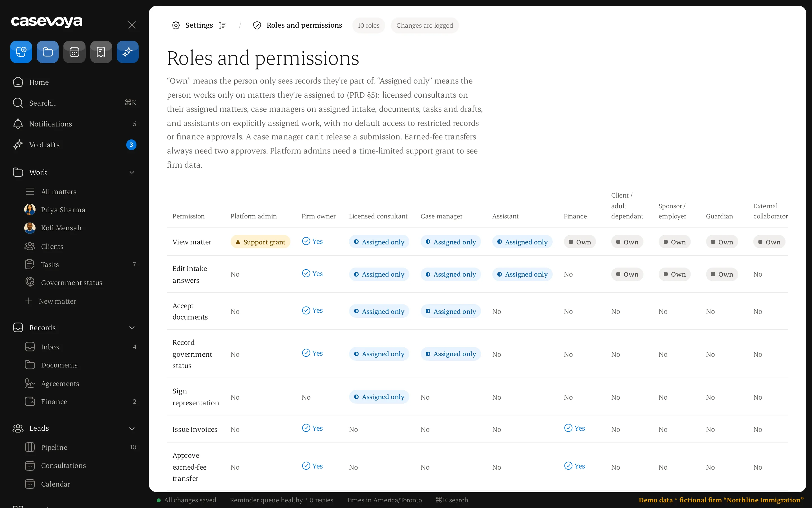Click the Settings gear icon in breadcrumb
Screen dimensions: 812x508
176,25
